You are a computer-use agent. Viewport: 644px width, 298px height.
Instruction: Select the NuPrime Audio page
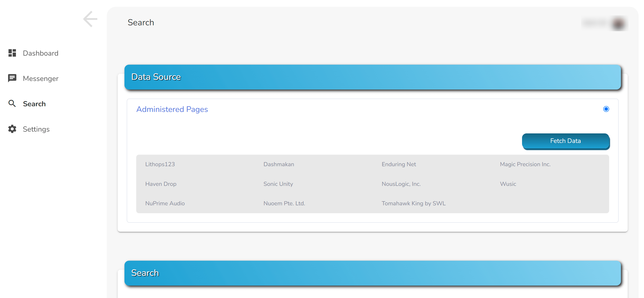(165, 203)
